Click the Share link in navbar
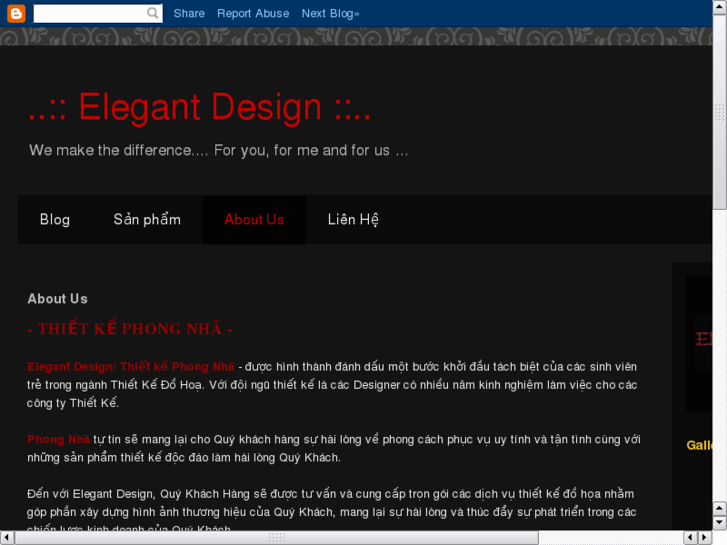This screenshot has width=727, height=545. 189,13
